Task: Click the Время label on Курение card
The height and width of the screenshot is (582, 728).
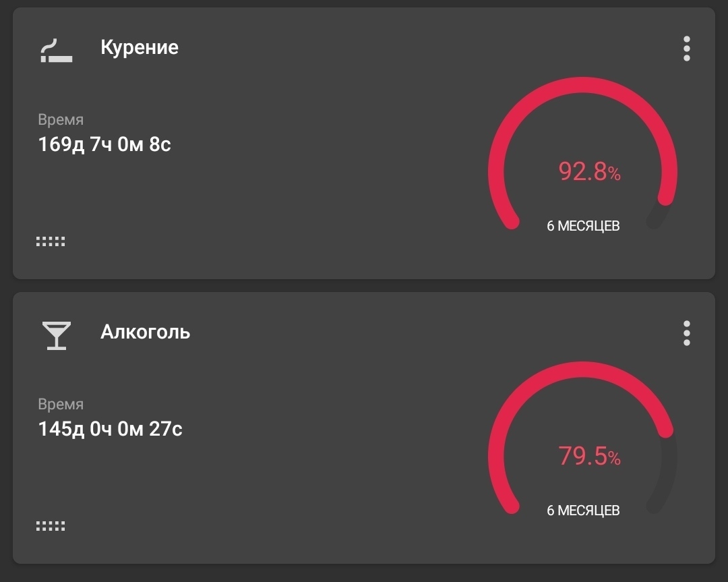Action: pyautogui.click(x=61, y=120)
